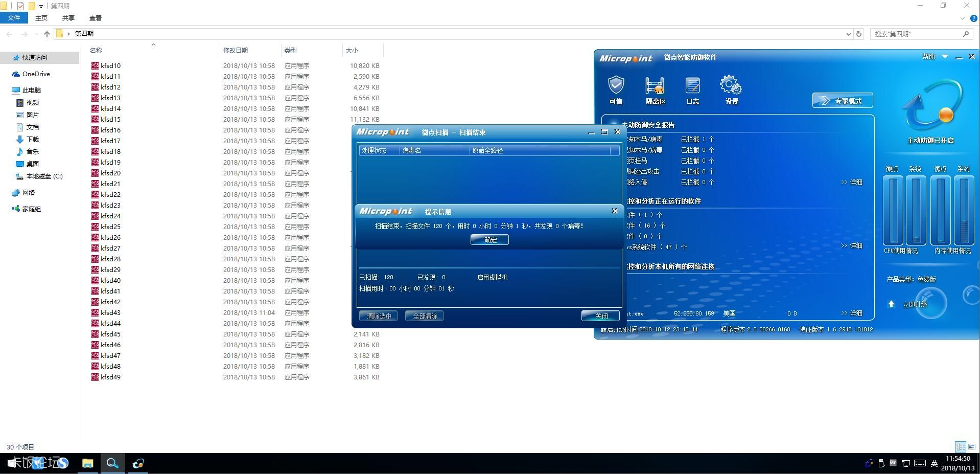Screen dimensions: 980x474
Task: Open the 共享 ribbon tab
Action: 68,18
